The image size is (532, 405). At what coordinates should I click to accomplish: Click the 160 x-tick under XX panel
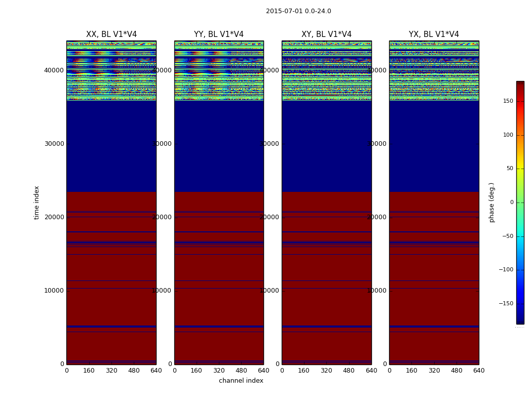pos(89,371)
